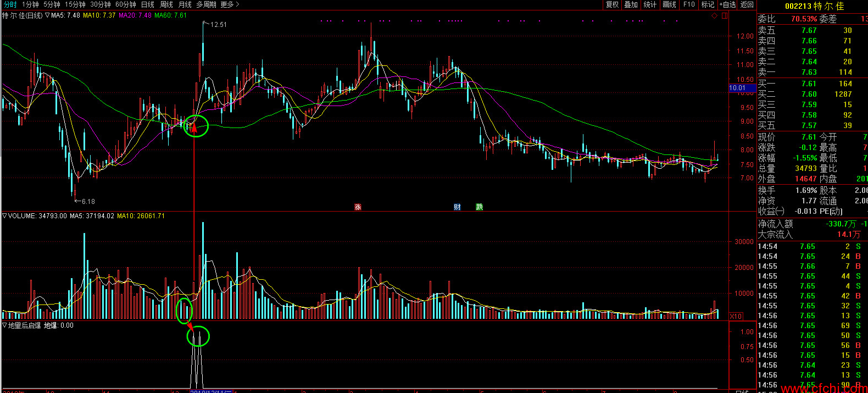Click the volume MA10: 26061.71 label
Viewport: 868px width, 393px height.
[141, 216]
